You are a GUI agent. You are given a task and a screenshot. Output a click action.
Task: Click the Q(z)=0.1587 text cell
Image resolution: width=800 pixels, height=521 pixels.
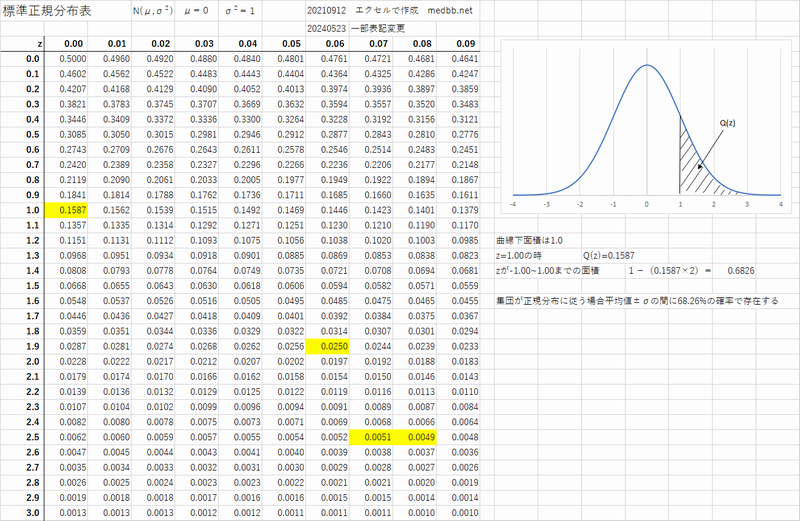(x=612, y=255)
